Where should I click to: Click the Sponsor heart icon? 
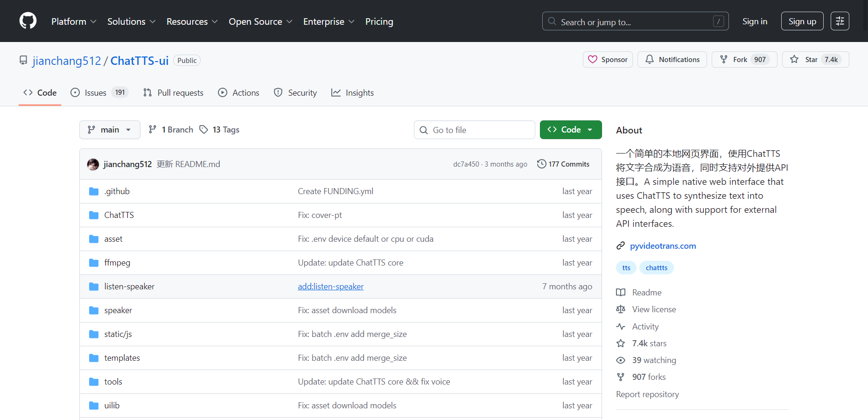[x=593, y=59]
